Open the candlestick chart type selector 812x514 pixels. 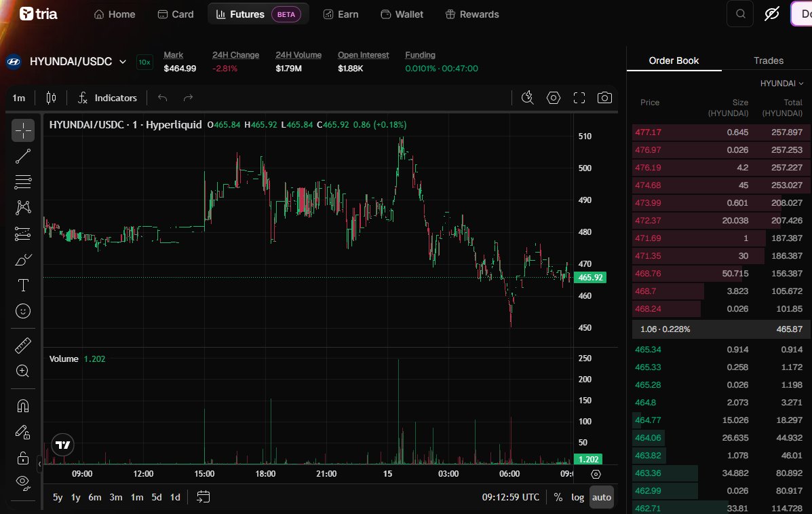(x=51, y=98)
